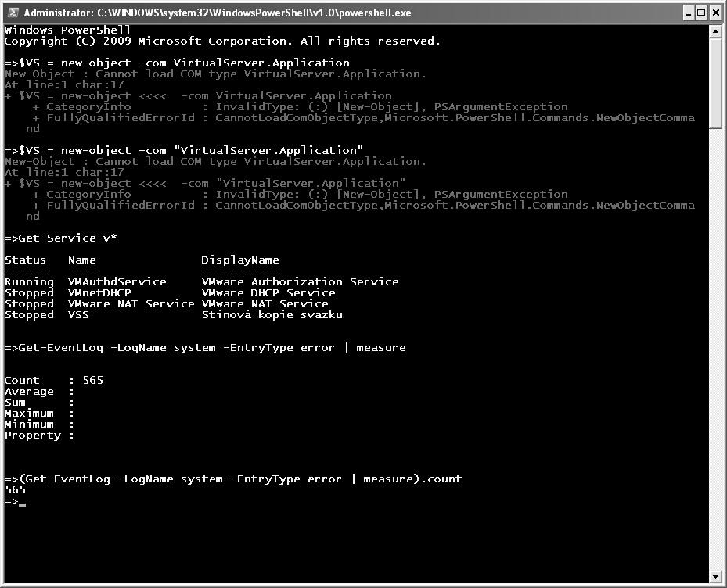Click the VMnetDHCP service name
Screen dimensions: 727x588
[x=99, y=292]
